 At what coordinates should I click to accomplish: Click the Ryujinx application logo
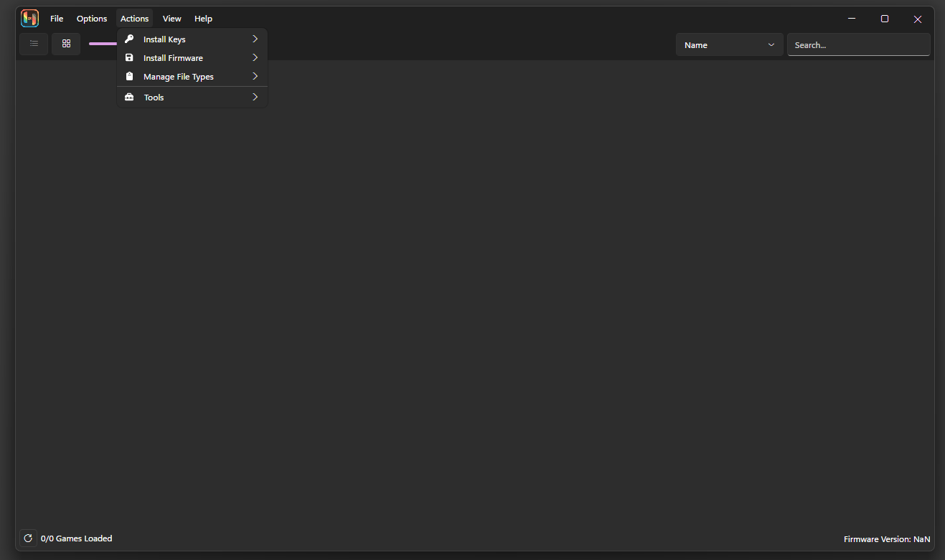29,18
